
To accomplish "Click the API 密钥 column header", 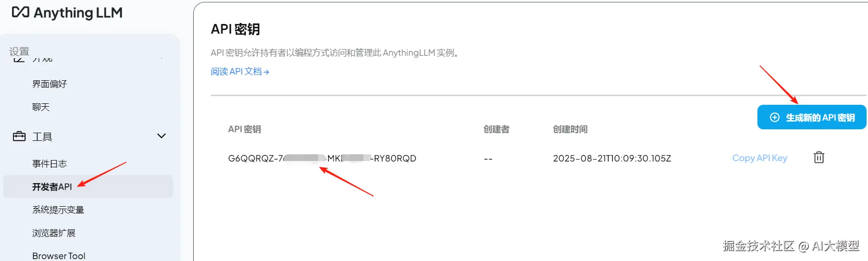I will 244,129.
